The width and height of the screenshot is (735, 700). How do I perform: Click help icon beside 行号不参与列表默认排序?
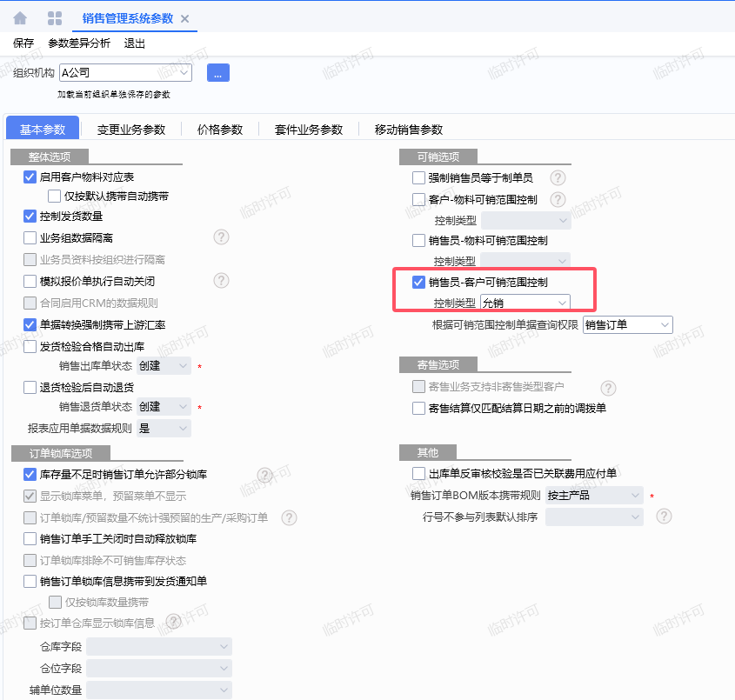pos(664,517)
